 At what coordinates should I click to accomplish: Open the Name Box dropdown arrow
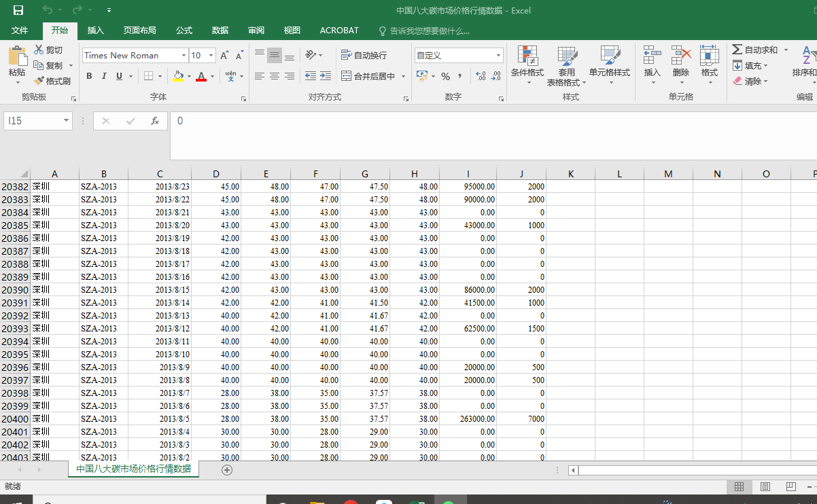[x=66, y=121]
